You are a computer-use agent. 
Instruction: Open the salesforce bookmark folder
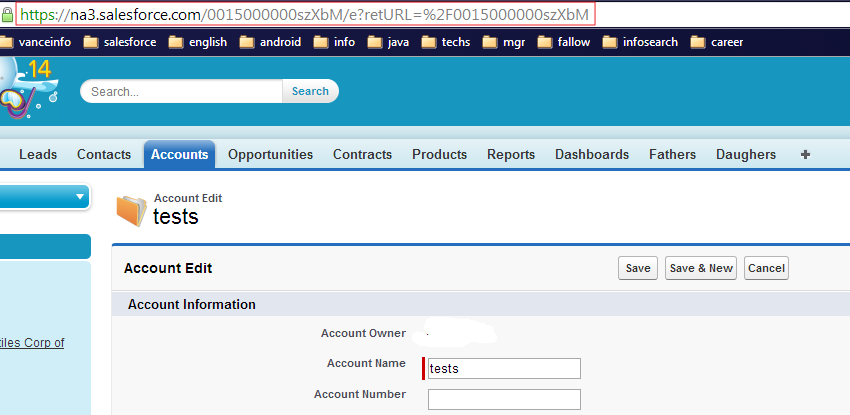click(x=120, y=42)
